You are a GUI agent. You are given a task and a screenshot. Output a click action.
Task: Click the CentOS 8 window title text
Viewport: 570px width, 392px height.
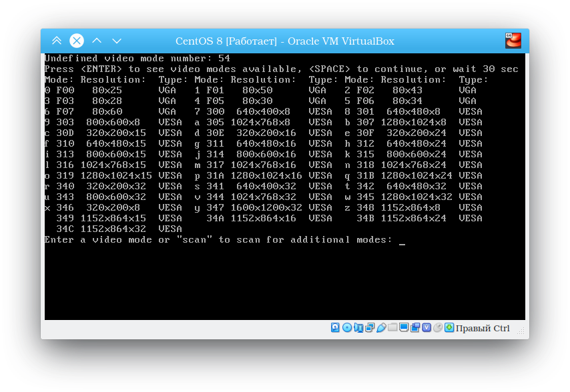284,41
